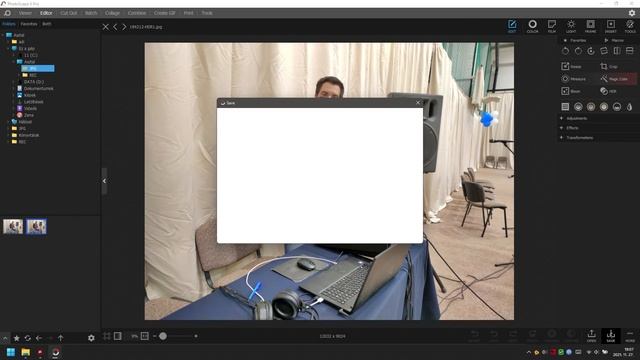
Task: Click the zoom slider handle
Action: (x=163, y=336)
